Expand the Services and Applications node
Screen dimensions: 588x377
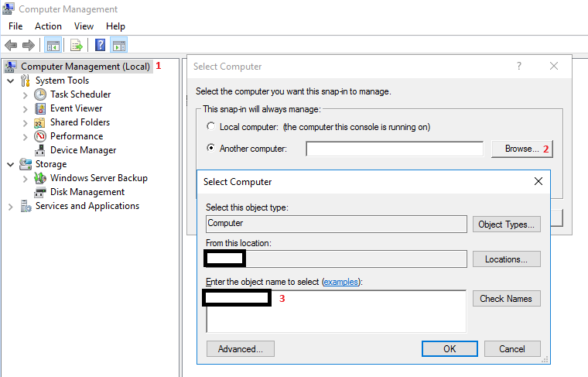coord(10,206)
